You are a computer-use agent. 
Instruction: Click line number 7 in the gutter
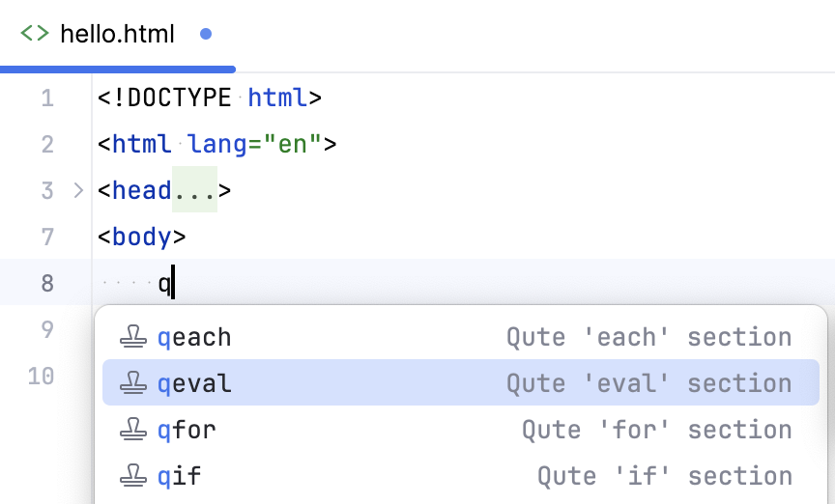[x=48, y=238]
